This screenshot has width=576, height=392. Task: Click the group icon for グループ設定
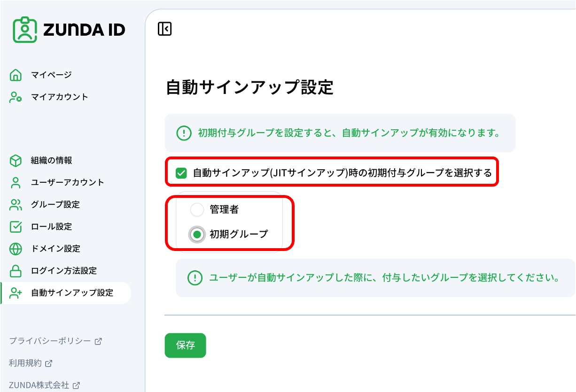pyautogui.click(x=16, y=205)
